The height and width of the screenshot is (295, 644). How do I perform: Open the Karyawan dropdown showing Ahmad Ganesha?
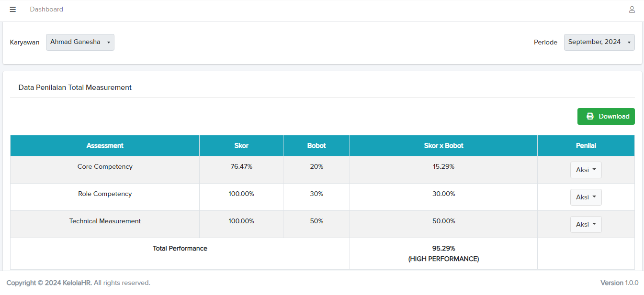[x=80, y=42]
